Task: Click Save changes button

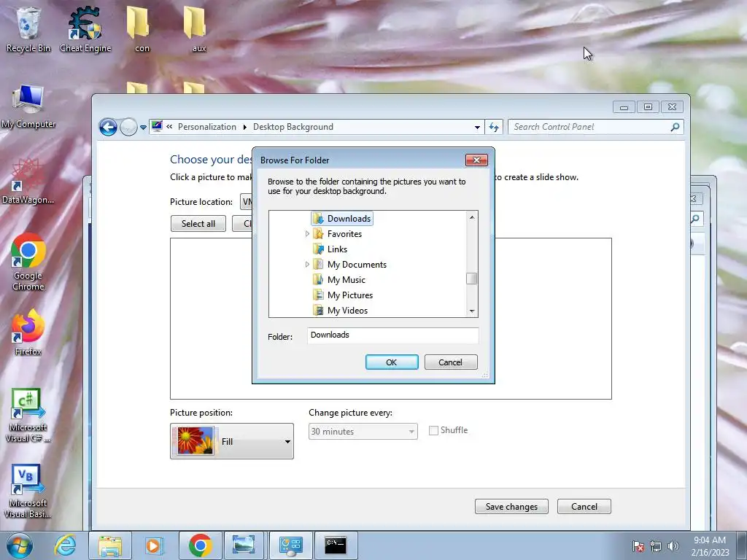Action: coord(511,506)
